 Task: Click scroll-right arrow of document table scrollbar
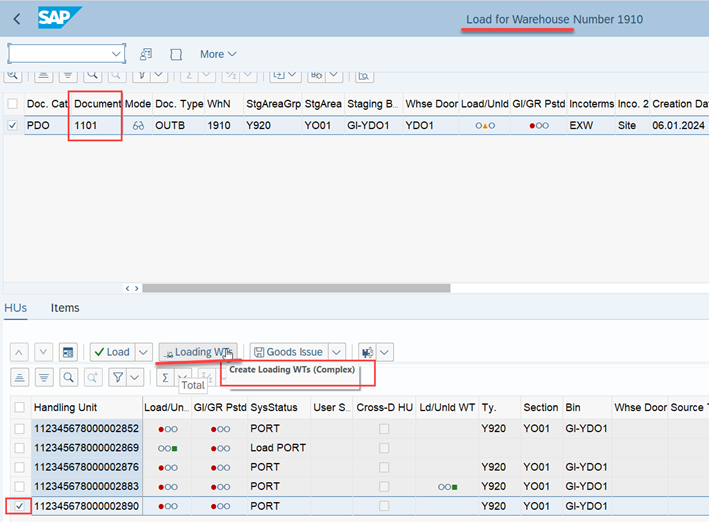click(x=137, y=288)
